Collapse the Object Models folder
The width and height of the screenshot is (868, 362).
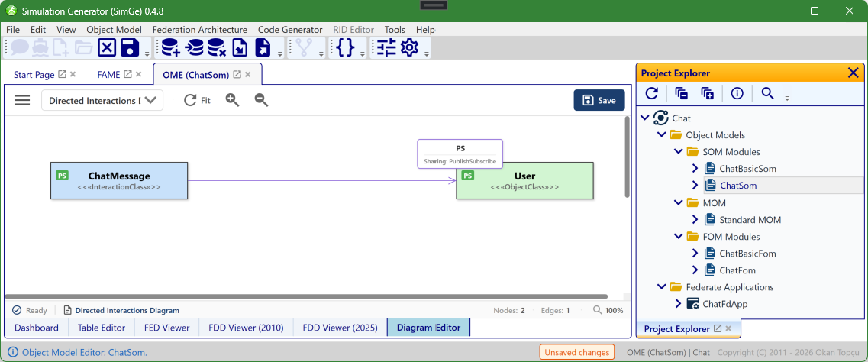coord(661,135)
